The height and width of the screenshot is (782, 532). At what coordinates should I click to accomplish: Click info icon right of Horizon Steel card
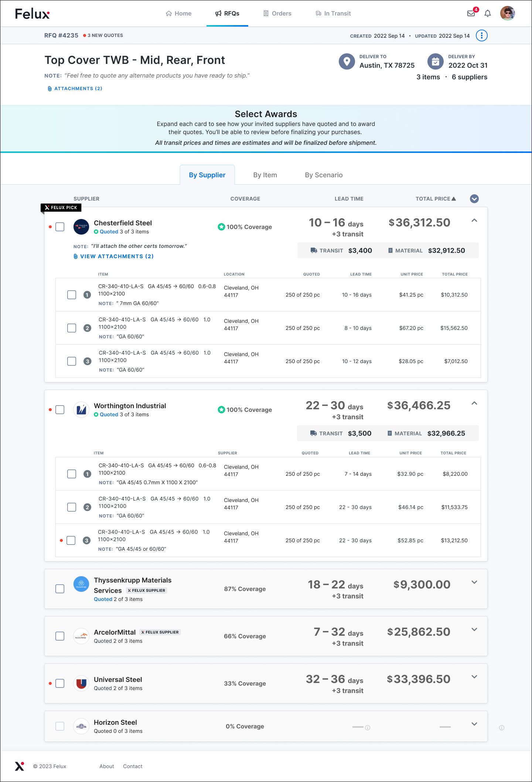pyautogui.click(x=502, y=728)
